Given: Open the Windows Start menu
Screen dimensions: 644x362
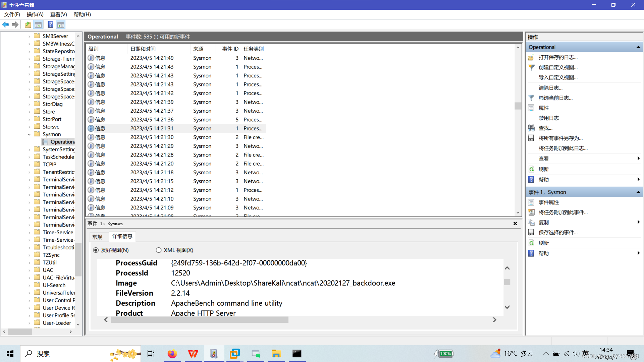Looking at the screenshot, I should tap(10, 354).
